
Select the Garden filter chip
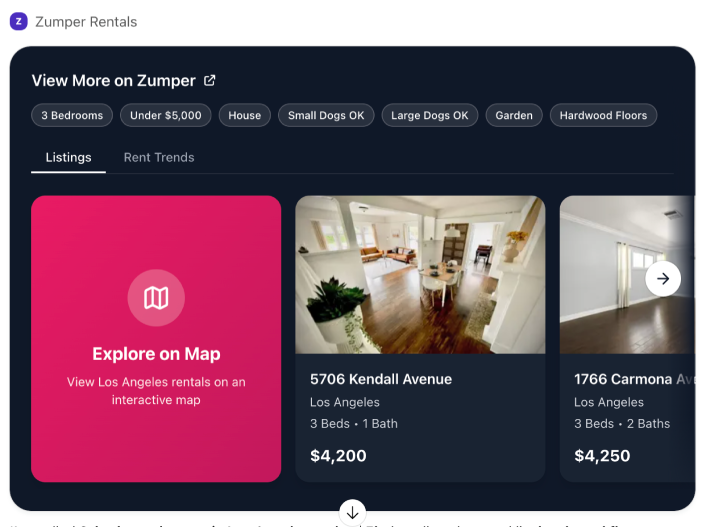(x=514, y=116)
